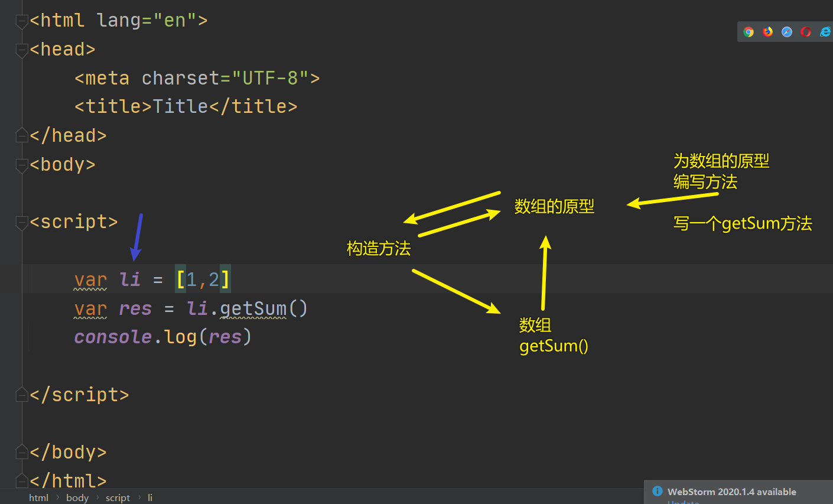Collapse the html opening tag fold marker
Screen dimensions: 833x504
click(x=21, y=21)
